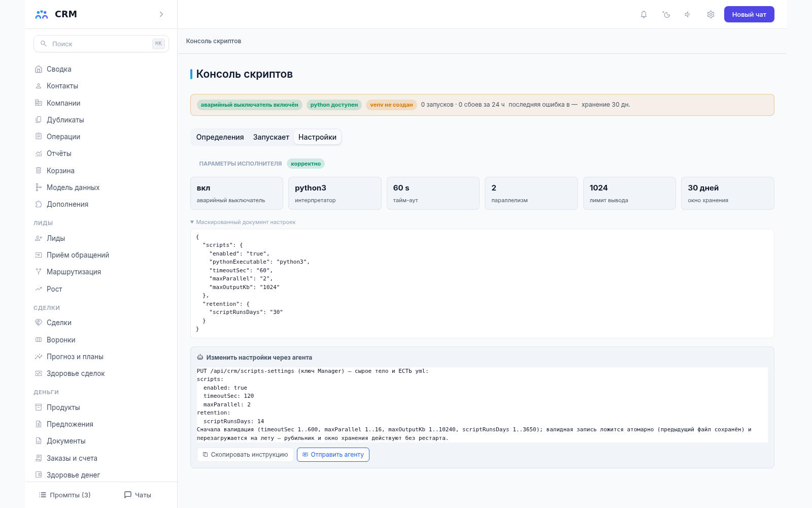This screenshot has height=508, width=812.
Task: Click аварийный выключатель включён badge
Action: (249, 105)
